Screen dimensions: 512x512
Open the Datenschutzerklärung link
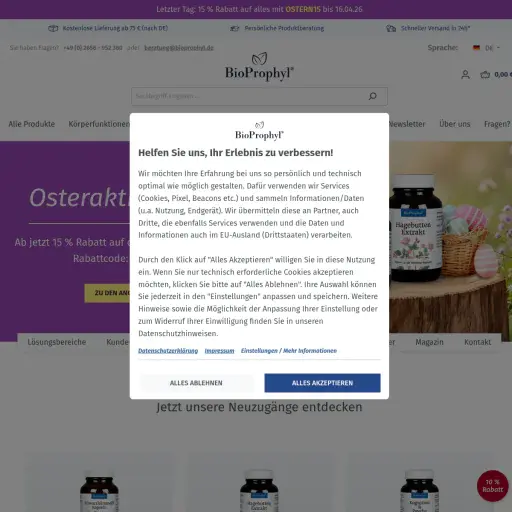(168, 351)
